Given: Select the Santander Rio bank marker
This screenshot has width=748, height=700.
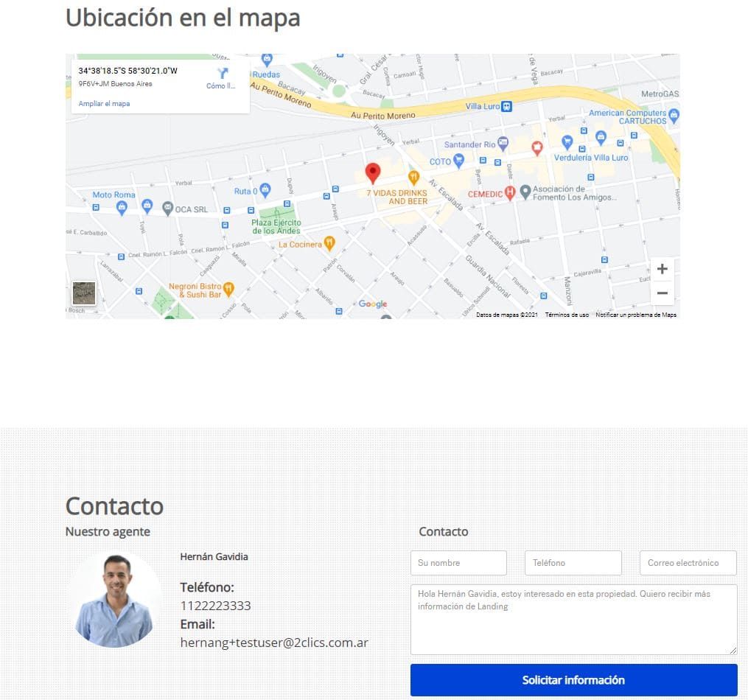Looking at the screenshot, I should (x=503, y=143).
